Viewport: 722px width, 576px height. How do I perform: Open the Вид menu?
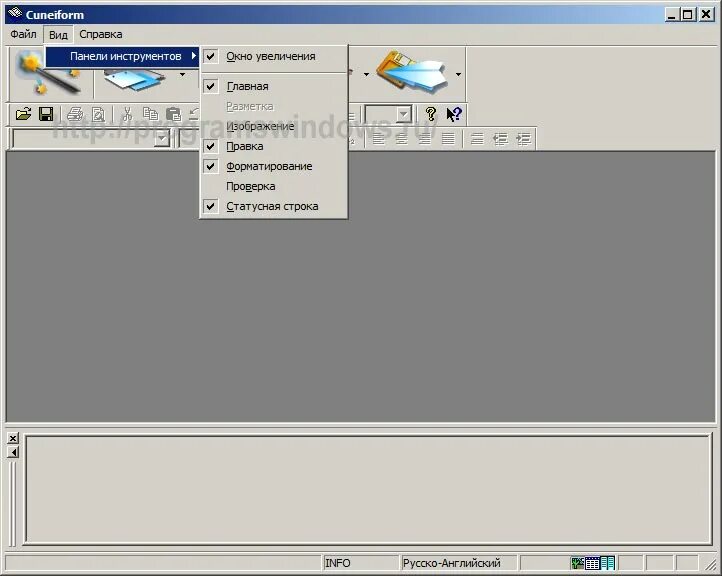click(58, 35)
